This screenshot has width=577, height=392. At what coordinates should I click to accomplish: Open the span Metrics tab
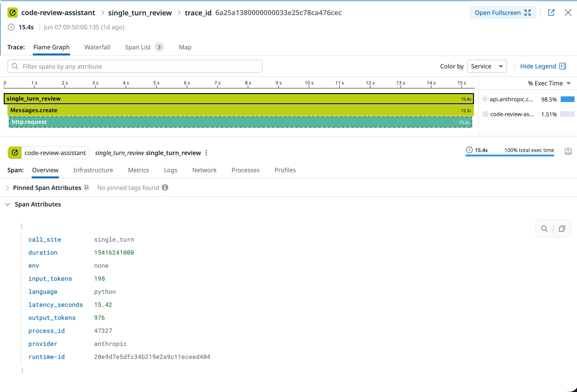(138, 170)
